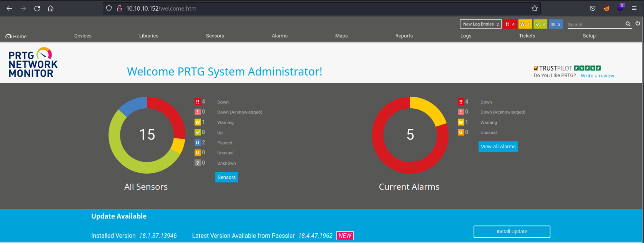The image size is (644, 243).
Task: Click the PRTG Network Monitor logo
Action: pos(33,63)
